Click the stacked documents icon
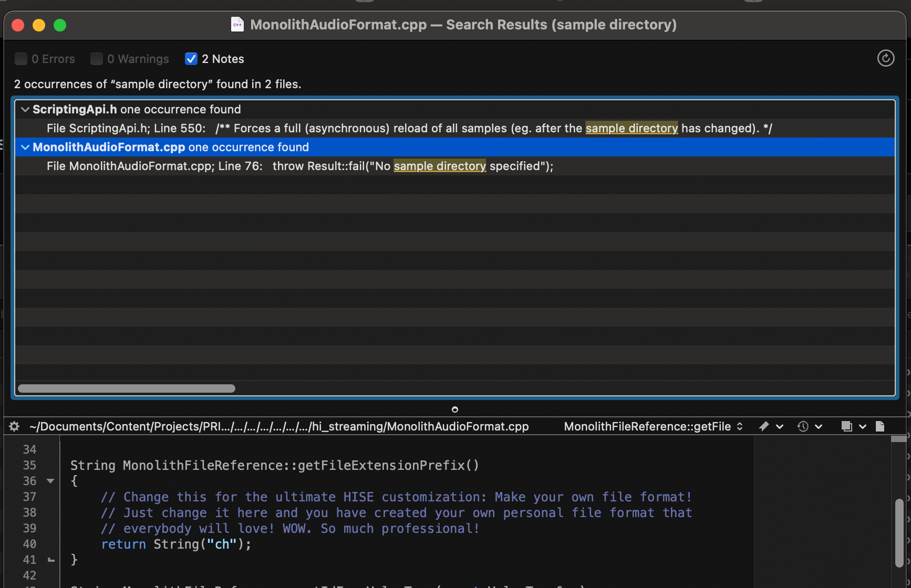Viewport: 911px width, 588px height. (846, 426)
